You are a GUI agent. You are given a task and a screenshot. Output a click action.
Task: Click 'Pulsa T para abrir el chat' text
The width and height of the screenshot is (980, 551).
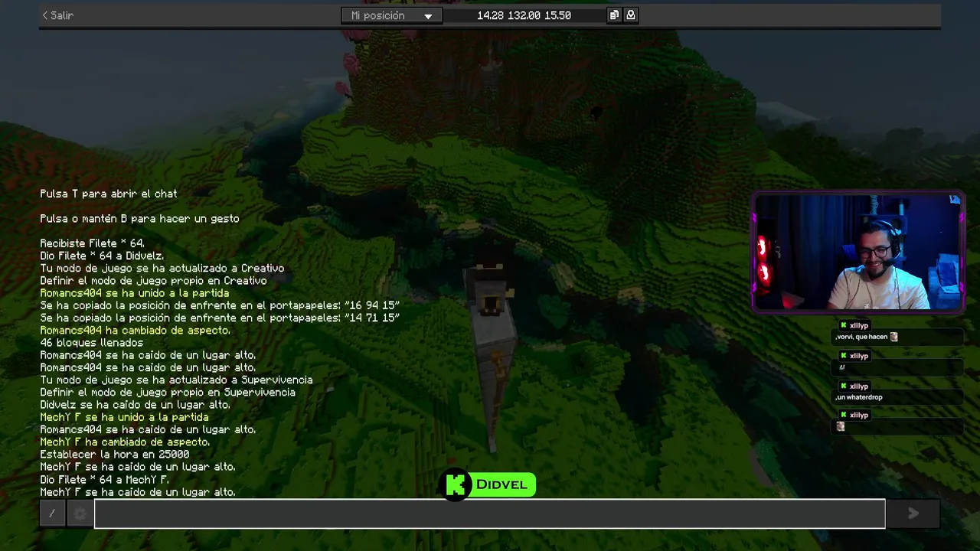point(109,194)
